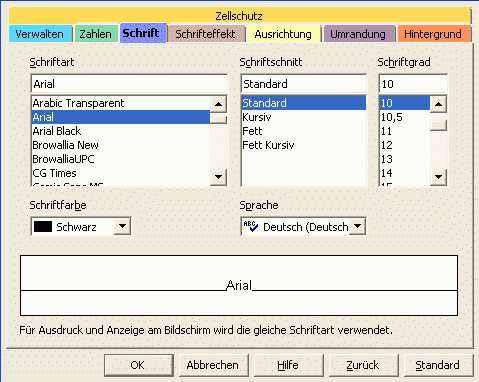Select font size 13
Viewport: 479px width, 382px height.
[x=405, y=159]
